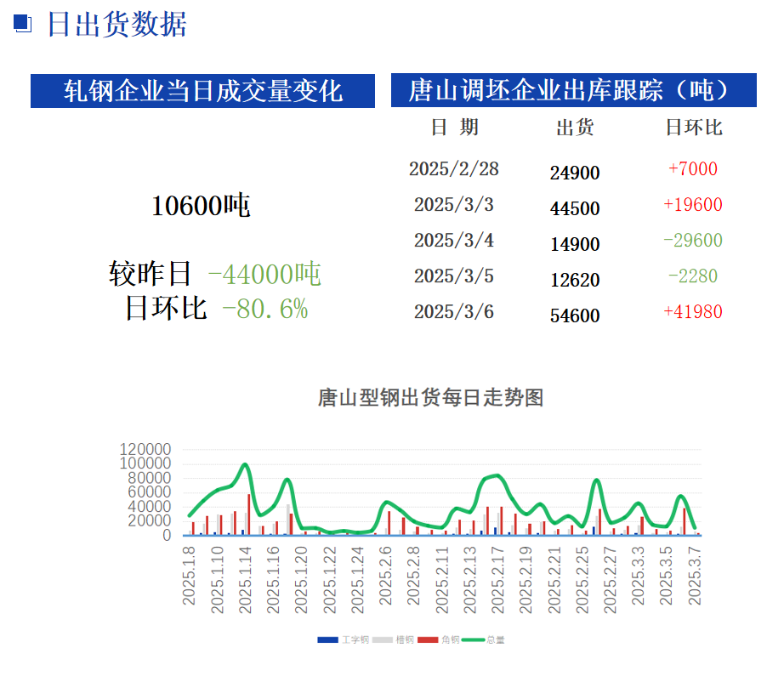The height and width of the screenshot is (682, 784).
Task: Click the gray 槽钢 legend marker
Action: coord(382,639)
